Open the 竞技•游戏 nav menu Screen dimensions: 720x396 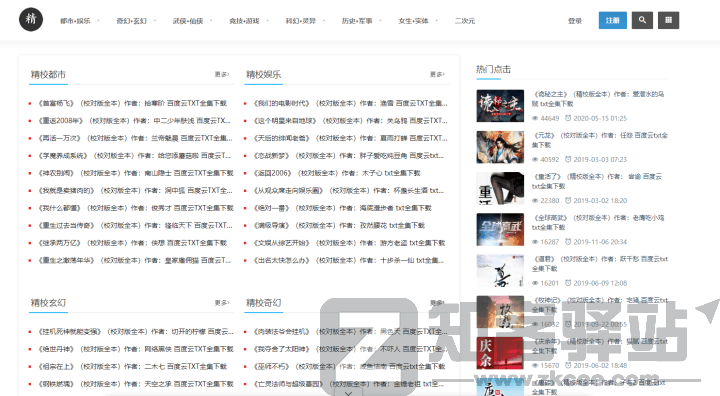244,21
